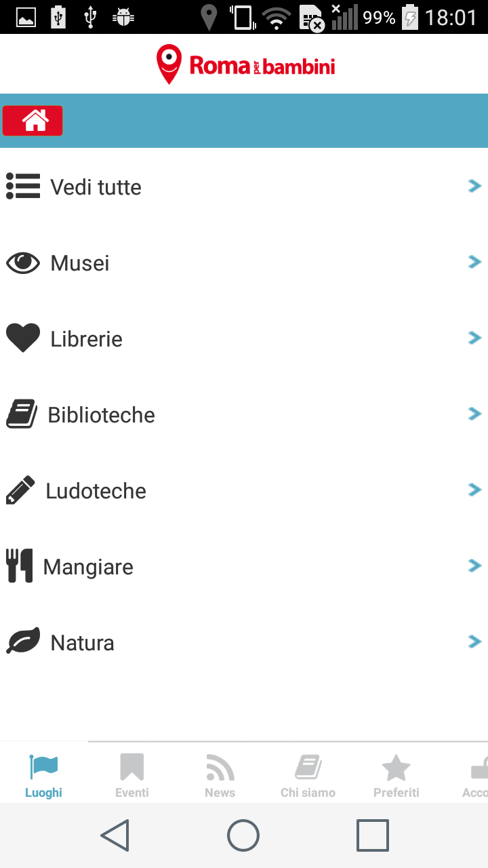Viewport: 488px width, 868px height.
Task: Open the Librerie category
Action: [87, 339]
